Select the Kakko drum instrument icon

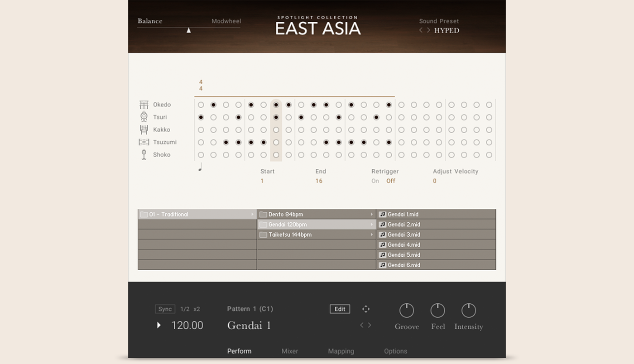click(144, 129)
